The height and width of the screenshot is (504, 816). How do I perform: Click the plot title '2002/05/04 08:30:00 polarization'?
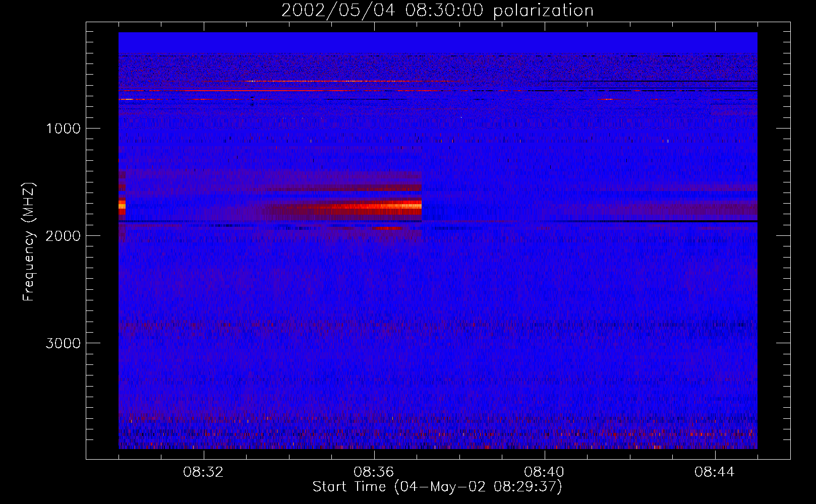(x=437, y=11)
